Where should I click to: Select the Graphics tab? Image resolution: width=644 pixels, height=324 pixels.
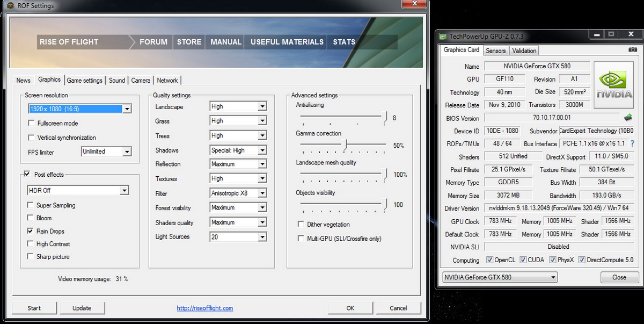(x=49, y=80)
